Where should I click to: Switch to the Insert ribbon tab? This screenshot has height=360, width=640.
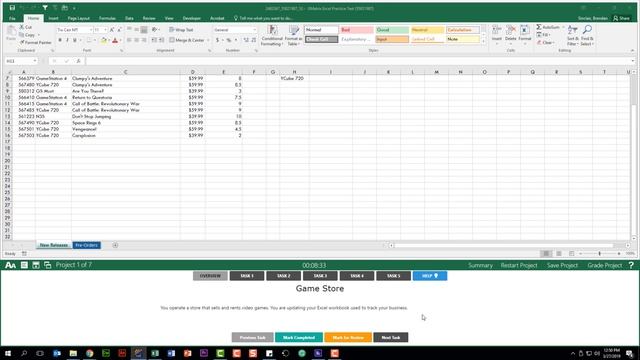pos(53,18)
